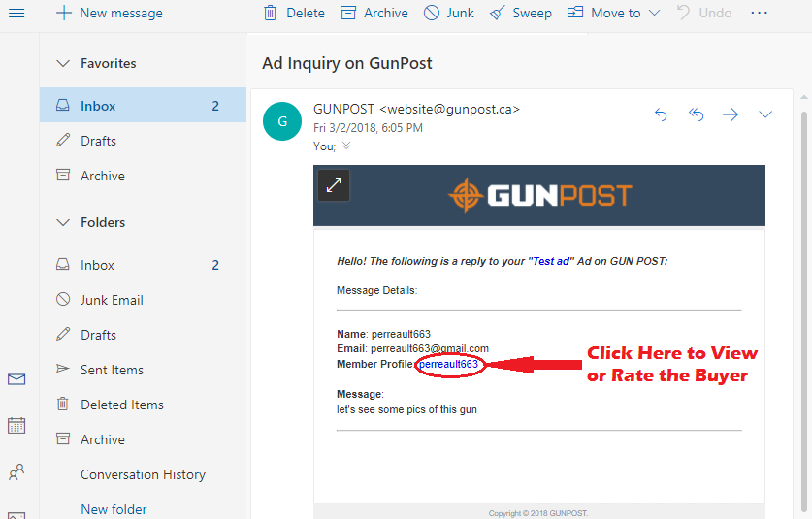Delete the open email
Screen dimensions: 812x519
tap(294, 13)
